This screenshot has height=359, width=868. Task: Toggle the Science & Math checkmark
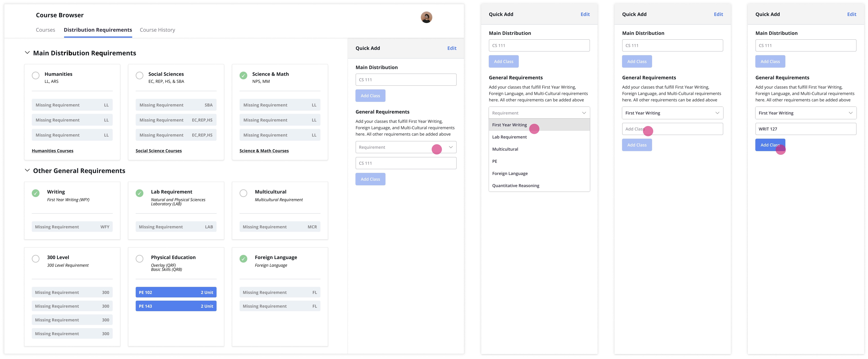(243, 75)
